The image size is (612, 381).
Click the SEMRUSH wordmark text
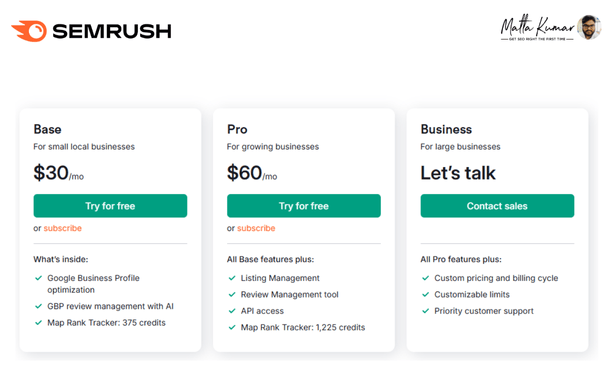click(x=112, y=31)
